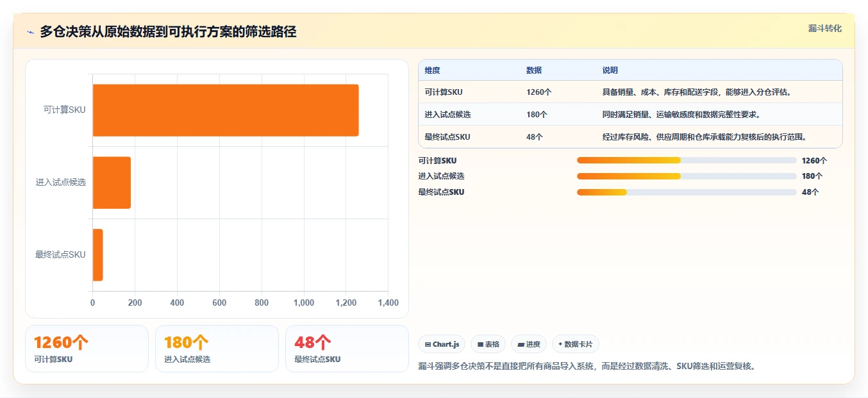Click the 维度 table column header

(433, 70)
